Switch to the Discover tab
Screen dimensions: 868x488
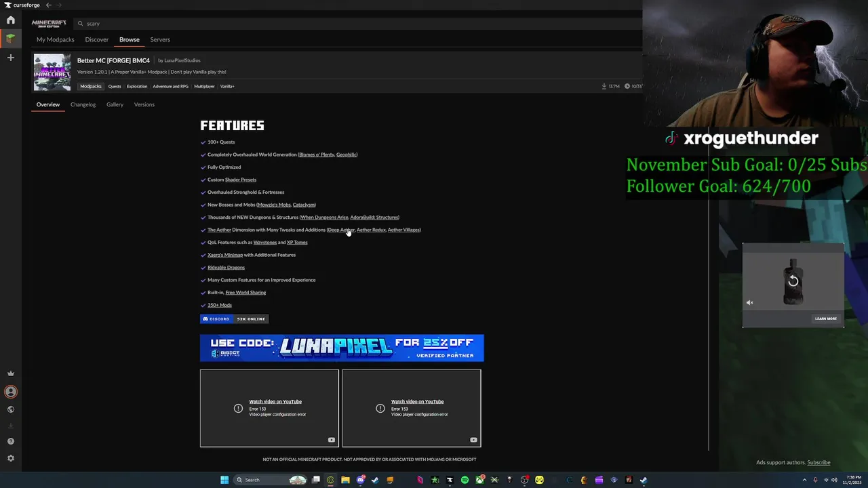coord(96,39)
